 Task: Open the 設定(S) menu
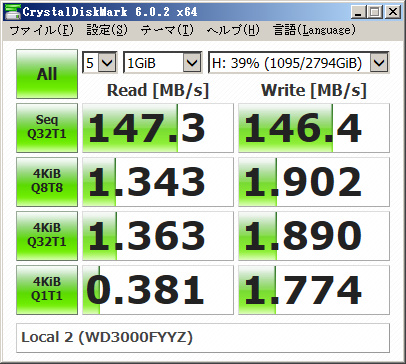(107, 30)
